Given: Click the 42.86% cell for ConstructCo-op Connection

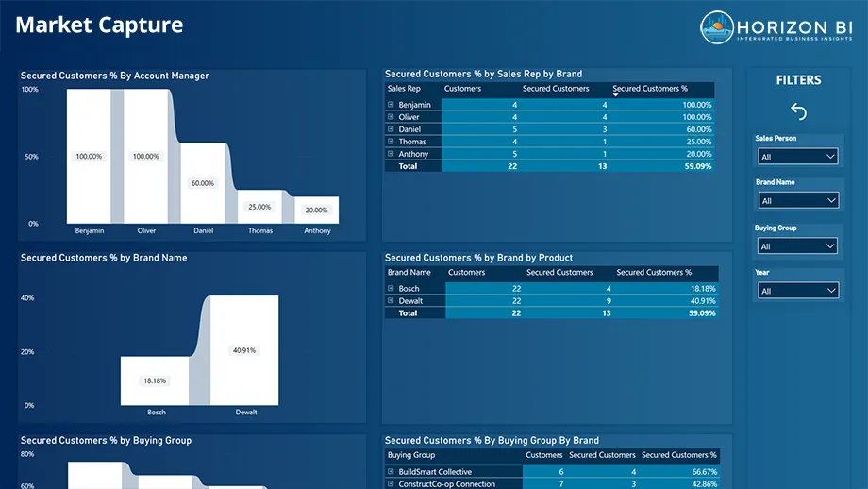Looking at the screenshot, I should [x=704, y=484].
